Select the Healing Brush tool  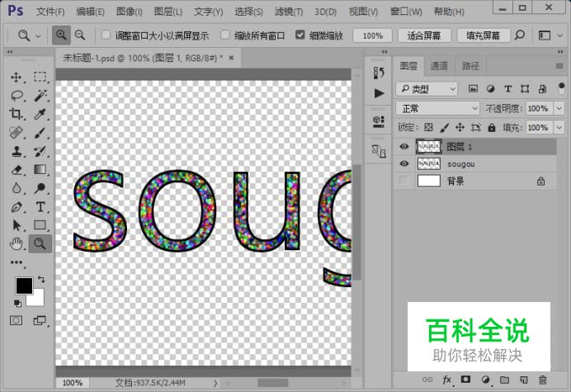click(16, 133)
